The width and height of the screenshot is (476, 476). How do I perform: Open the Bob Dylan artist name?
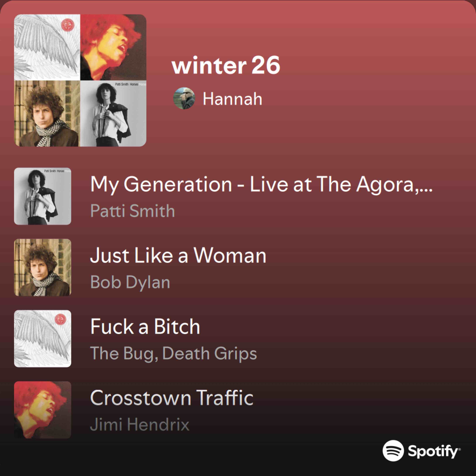tap(130, 282)
